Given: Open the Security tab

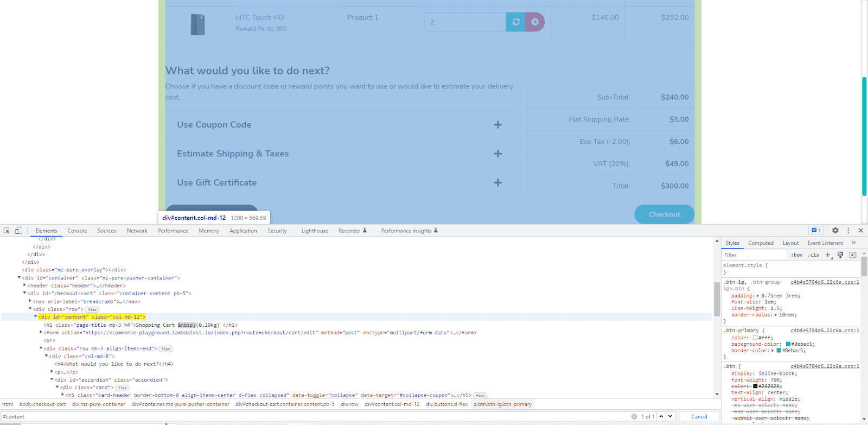Looking at the screenshot, I should coord(277,231).
